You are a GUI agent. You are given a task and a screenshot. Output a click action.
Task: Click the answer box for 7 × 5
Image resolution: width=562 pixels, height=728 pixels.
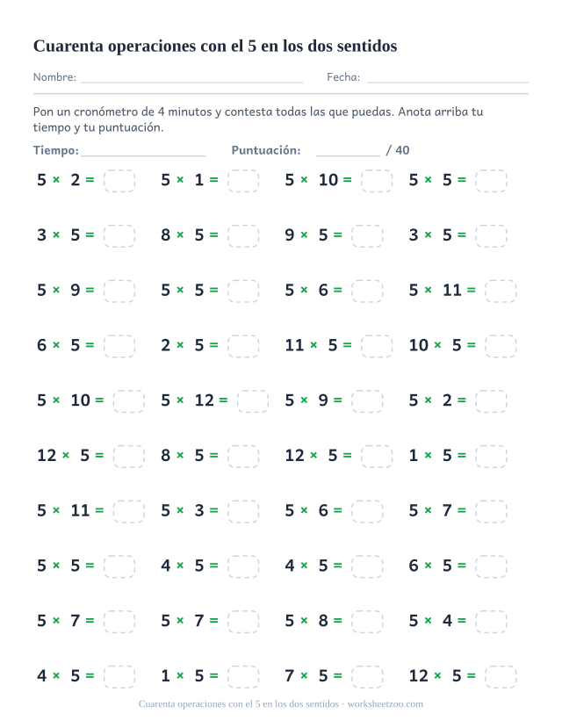[x=367, y=676]
